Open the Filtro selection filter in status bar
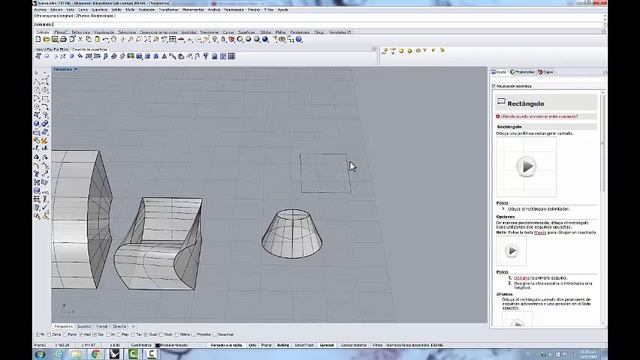The height and width of the screenshot is (360, 640). pos(378,345)
